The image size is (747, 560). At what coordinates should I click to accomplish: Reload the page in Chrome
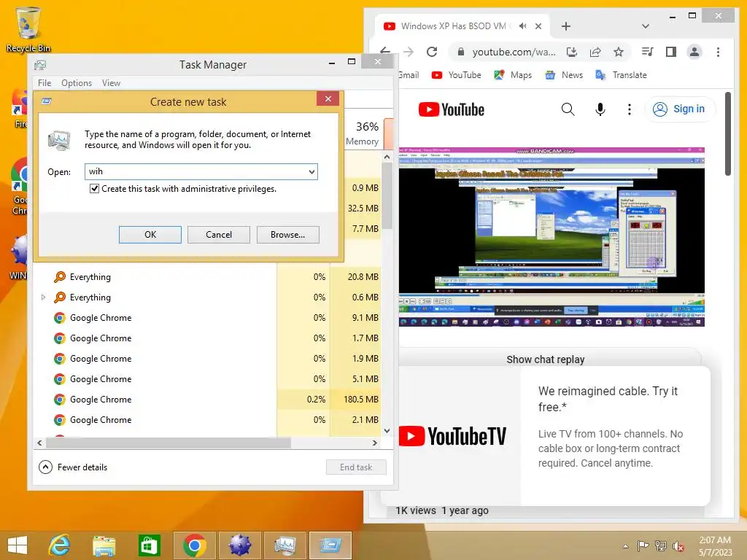click(432, 52)
